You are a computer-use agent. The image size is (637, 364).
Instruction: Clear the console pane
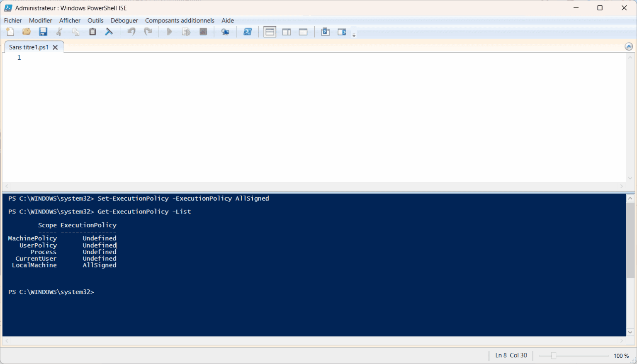[109, 31]
